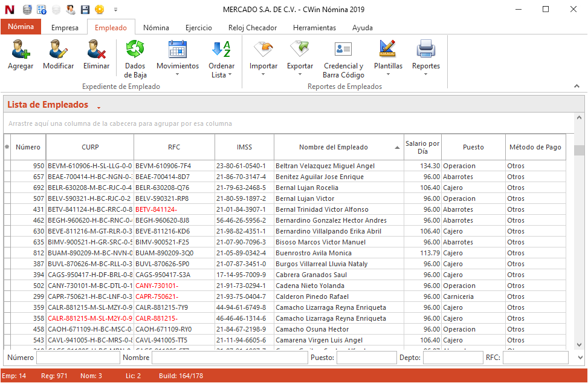Viewport: 588px width, 383px height.
Task: Open the Reportes printer icon
Action: tap(425, 50)
